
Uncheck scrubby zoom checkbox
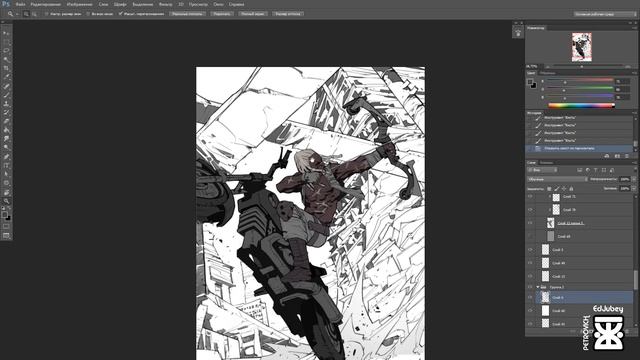(120, 14)
